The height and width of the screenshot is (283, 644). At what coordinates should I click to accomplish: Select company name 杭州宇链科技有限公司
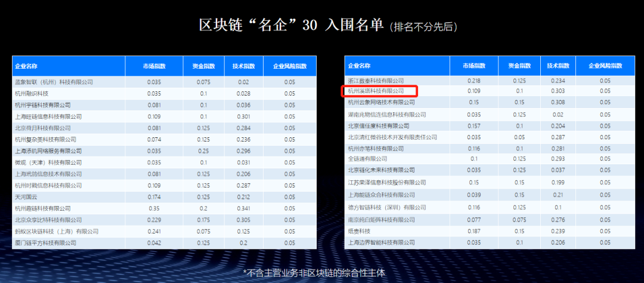(x=43, y=105)
